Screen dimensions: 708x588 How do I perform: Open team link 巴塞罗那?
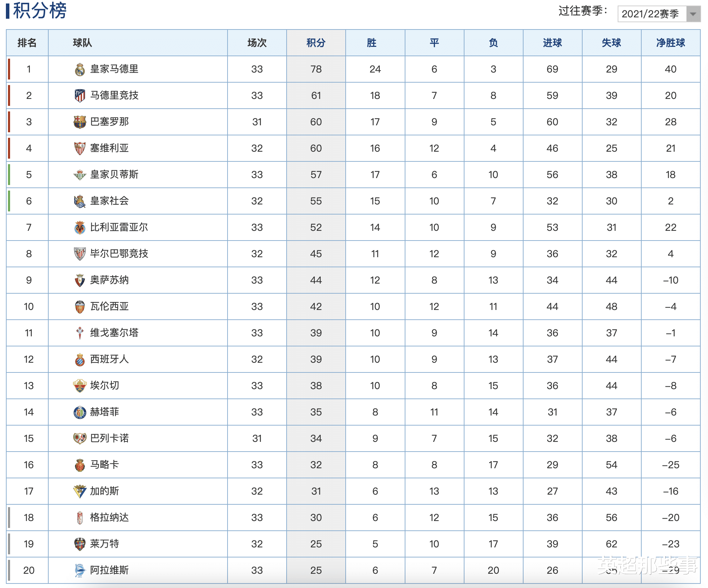pos(109,122)
